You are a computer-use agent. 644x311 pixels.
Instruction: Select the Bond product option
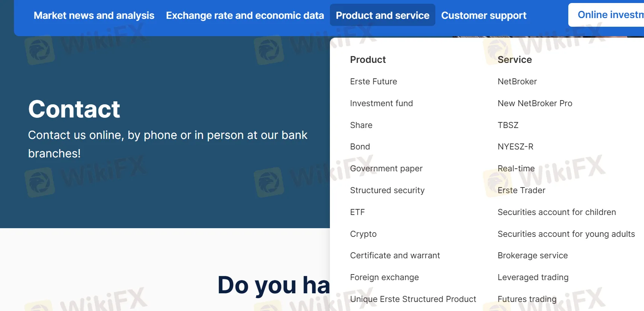(360, 146)
